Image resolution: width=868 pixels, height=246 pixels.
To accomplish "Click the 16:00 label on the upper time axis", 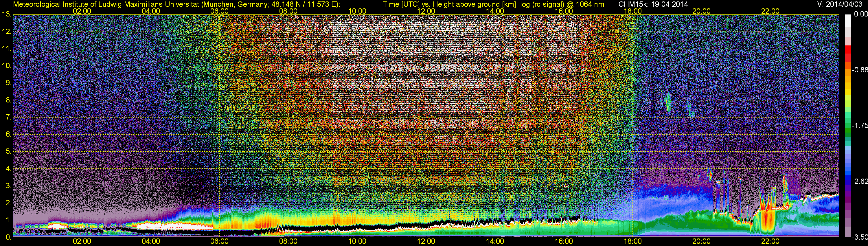I will point(564,11).
